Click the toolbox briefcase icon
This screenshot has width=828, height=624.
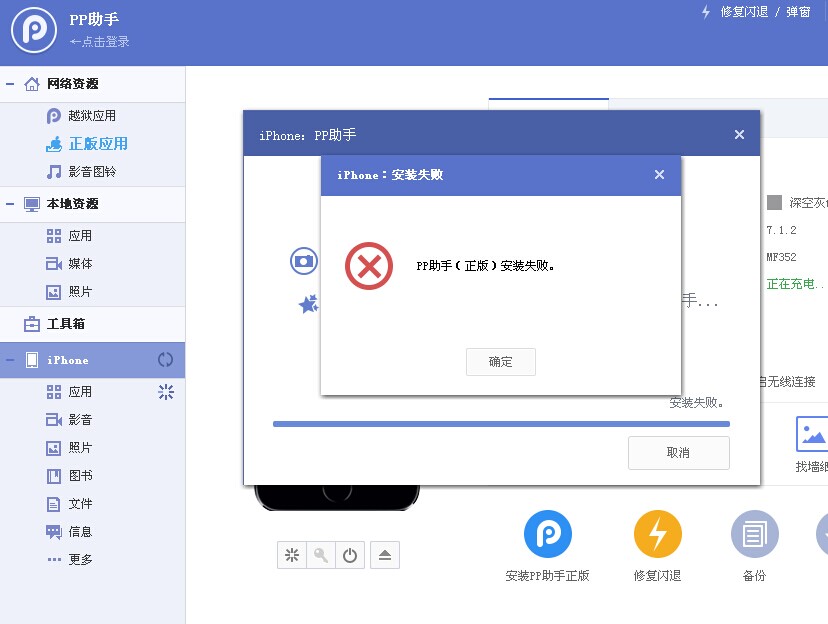[x=32, y=324]
